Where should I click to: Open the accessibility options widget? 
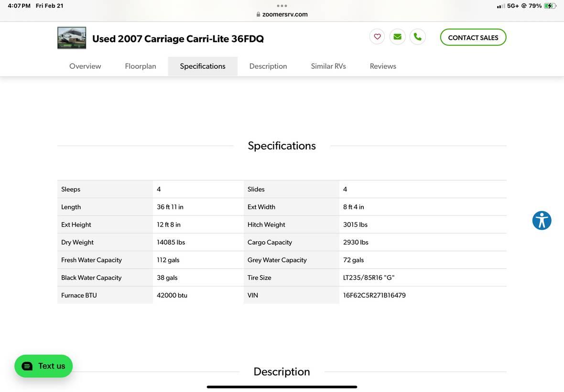pyautogui.click(x=542, y=220)
